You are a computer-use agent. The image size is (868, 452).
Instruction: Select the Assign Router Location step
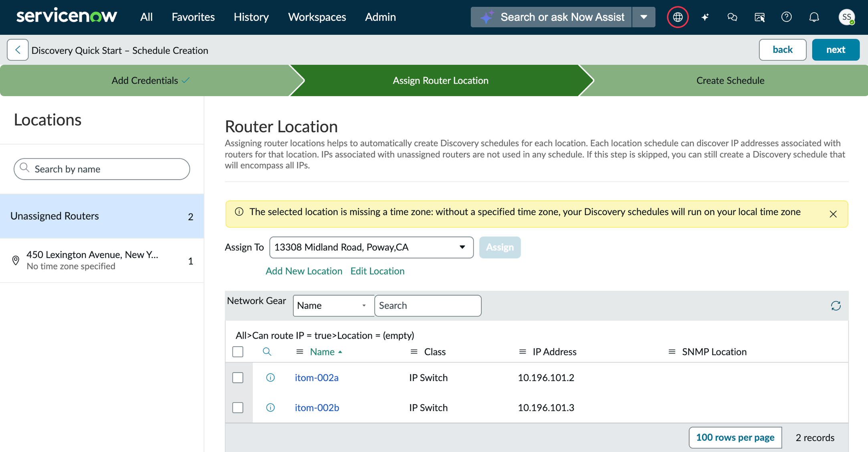pyautogui.click(x=440, y=81)
